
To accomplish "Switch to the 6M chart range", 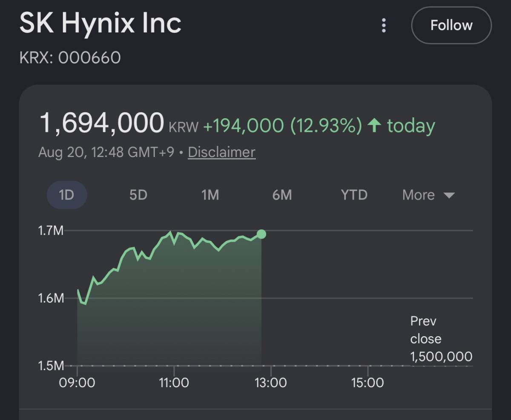I will click(282, 195).
